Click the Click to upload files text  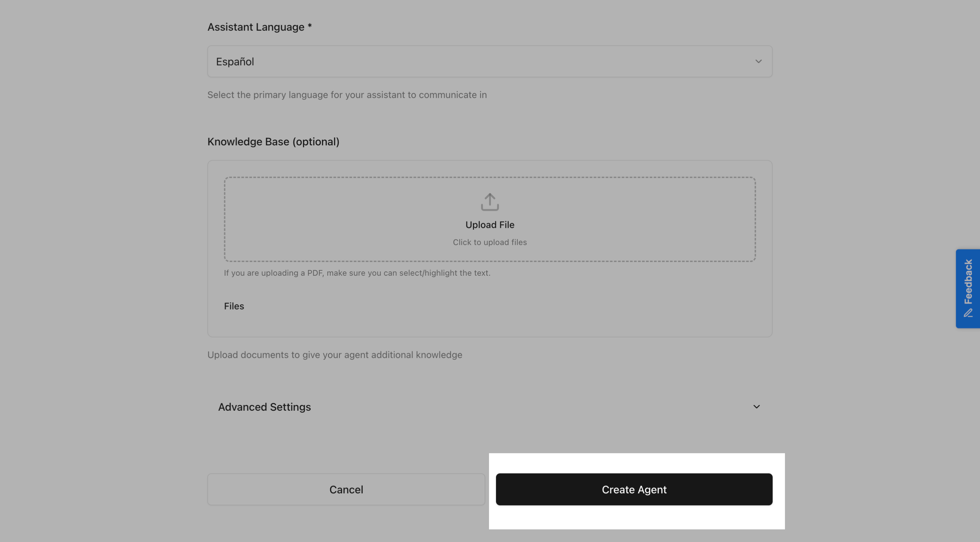point(489,242)
